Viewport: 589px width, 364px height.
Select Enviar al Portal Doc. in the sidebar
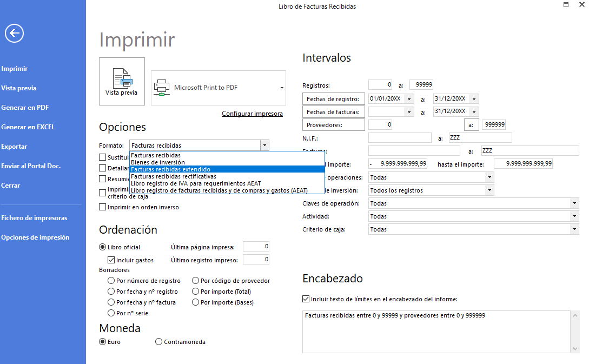[31, 166]
